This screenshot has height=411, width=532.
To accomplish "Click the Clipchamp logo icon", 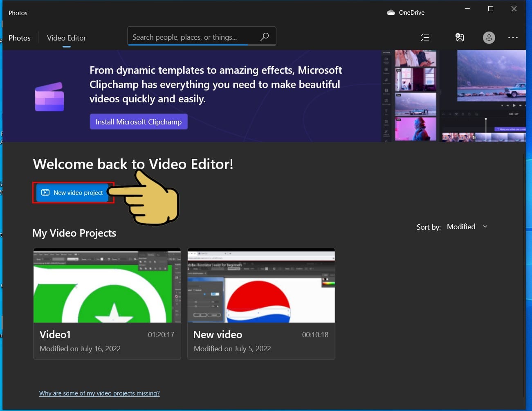I will (49, 97).
